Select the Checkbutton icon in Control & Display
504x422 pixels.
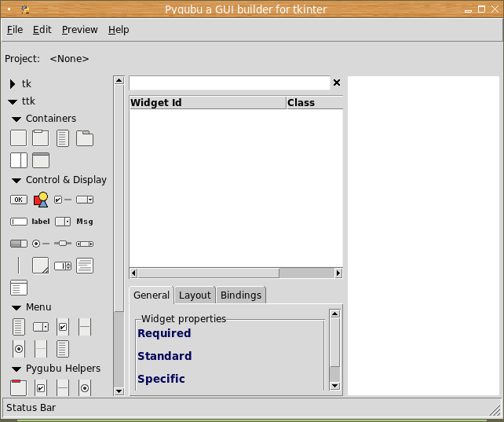(x=63, y=200)
